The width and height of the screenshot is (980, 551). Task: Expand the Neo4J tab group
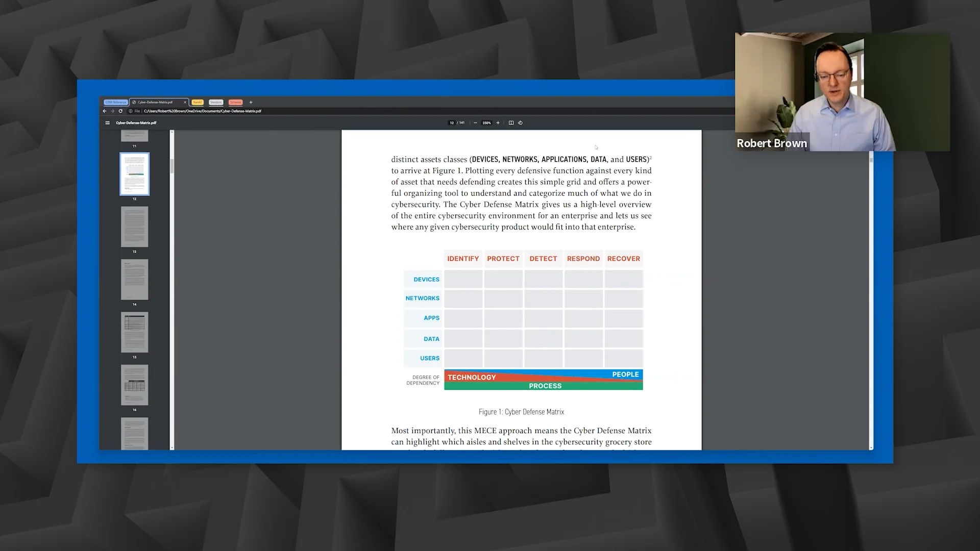click(x=198, y=103)
